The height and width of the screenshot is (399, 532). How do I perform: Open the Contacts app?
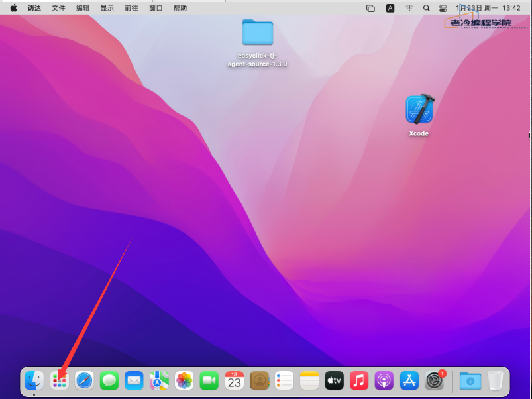259,380
